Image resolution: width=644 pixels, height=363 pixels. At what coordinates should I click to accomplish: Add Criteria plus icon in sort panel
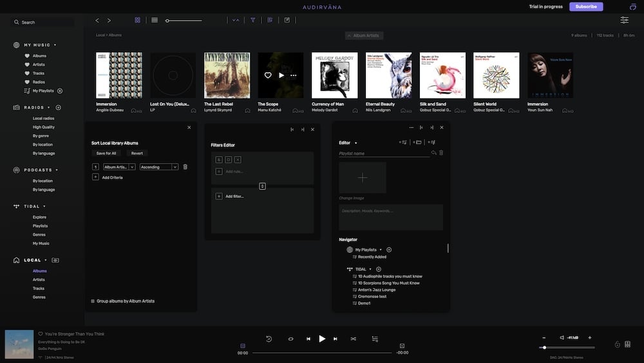click(x=95, y=177)
